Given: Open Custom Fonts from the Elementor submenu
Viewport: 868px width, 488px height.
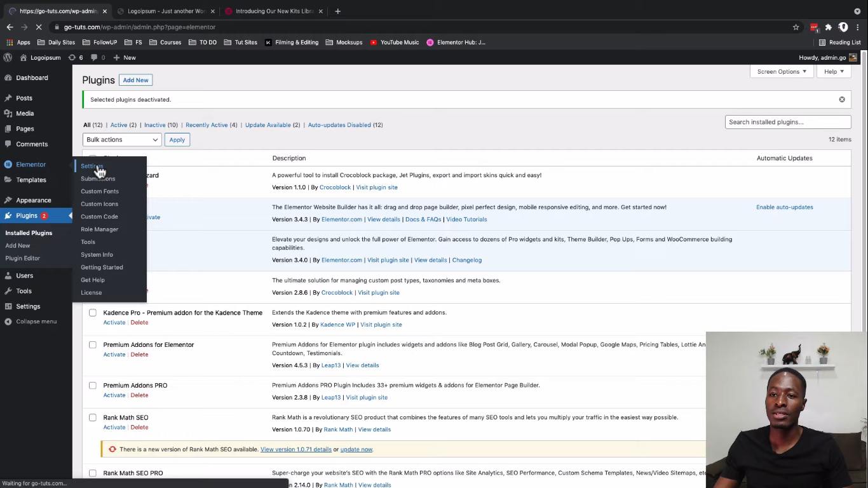Looking at the screenshot, I should point(100,191).
